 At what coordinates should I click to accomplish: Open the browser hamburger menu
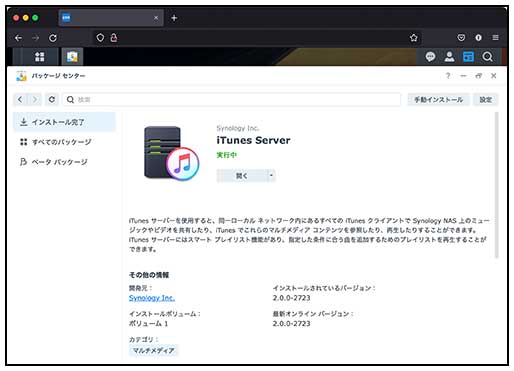496,38
